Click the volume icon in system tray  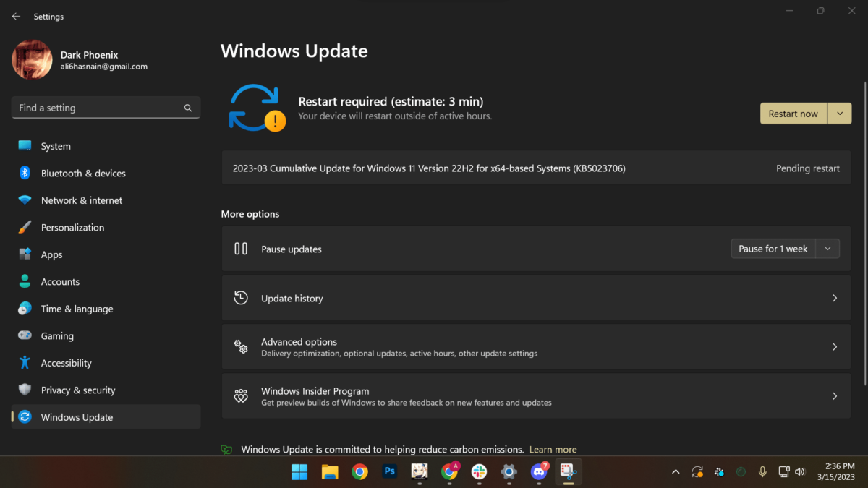[800, 472]
